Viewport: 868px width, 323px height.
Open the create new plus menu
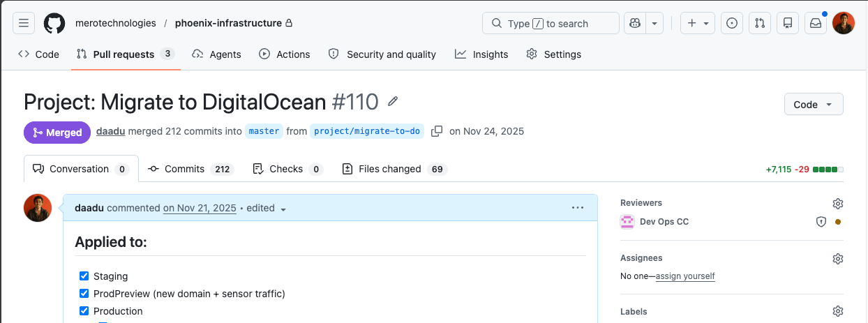click(698, 23)
